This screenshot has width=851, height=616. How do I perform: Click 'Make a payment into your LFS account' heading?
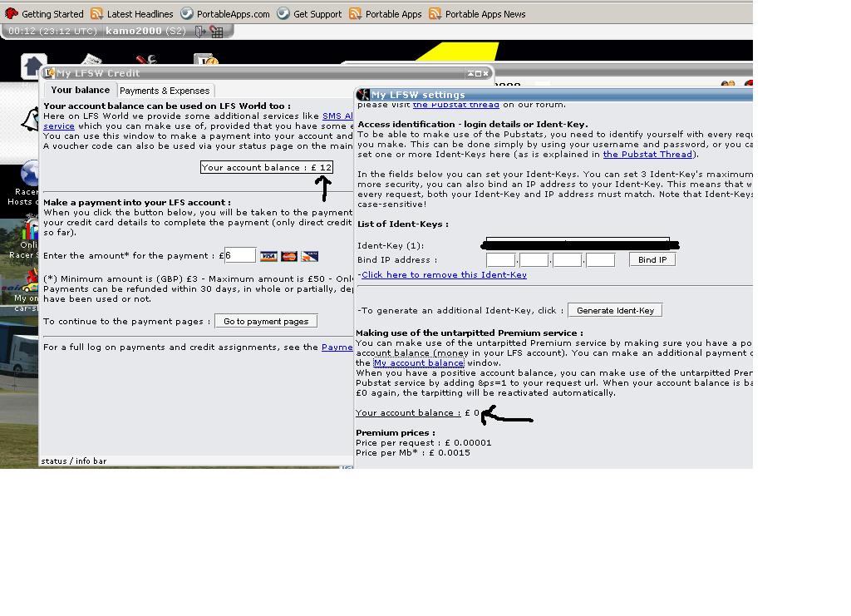[x=137, y=203]
